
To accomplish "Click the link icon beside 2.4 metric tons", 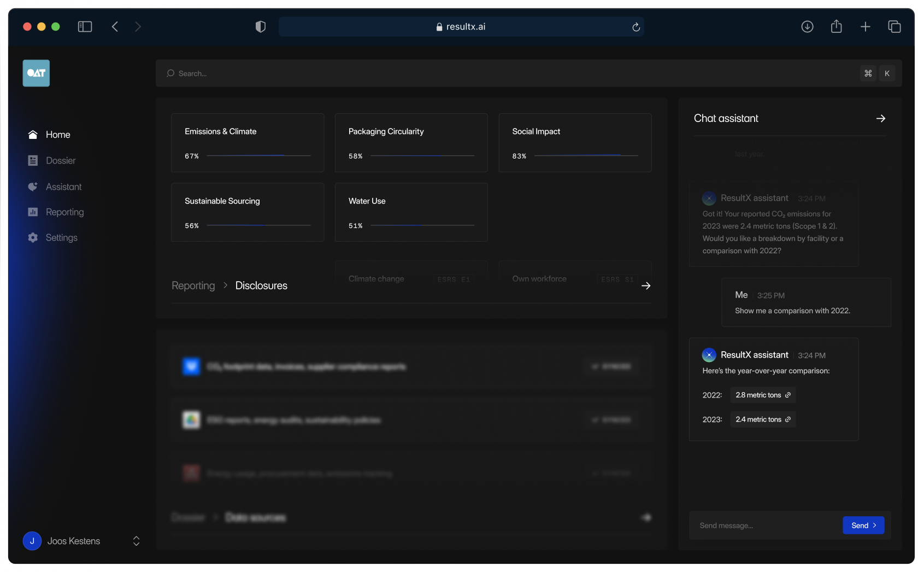I will coord(787,419).
